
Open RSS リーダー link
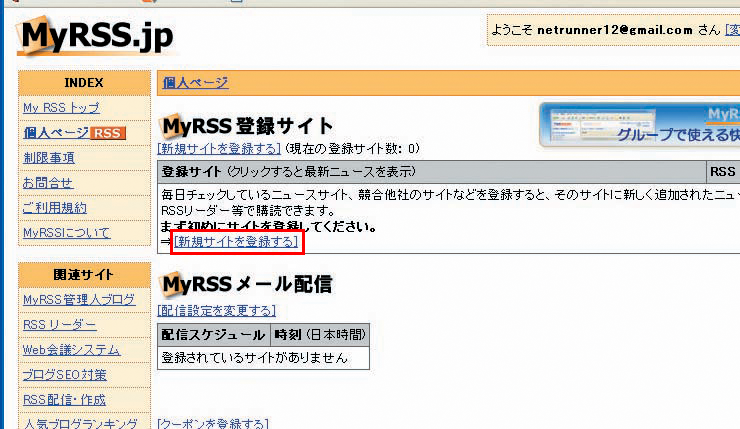coord(59,325)
